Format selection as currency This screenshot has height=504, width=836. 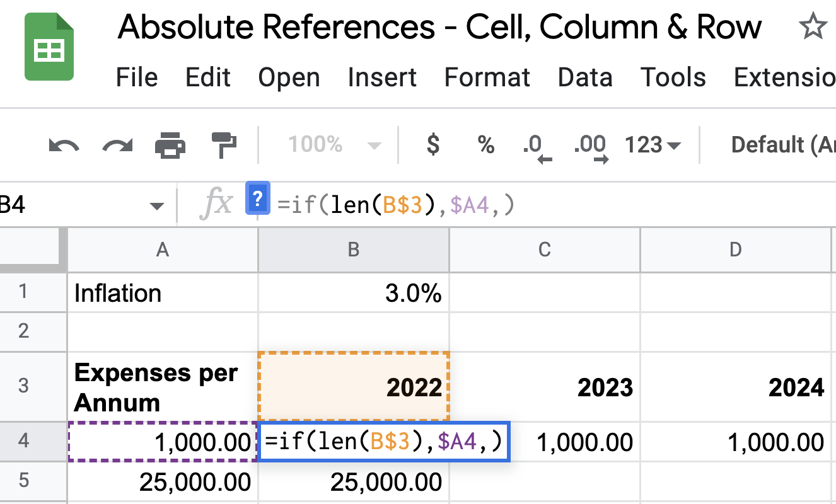[432, 145]
